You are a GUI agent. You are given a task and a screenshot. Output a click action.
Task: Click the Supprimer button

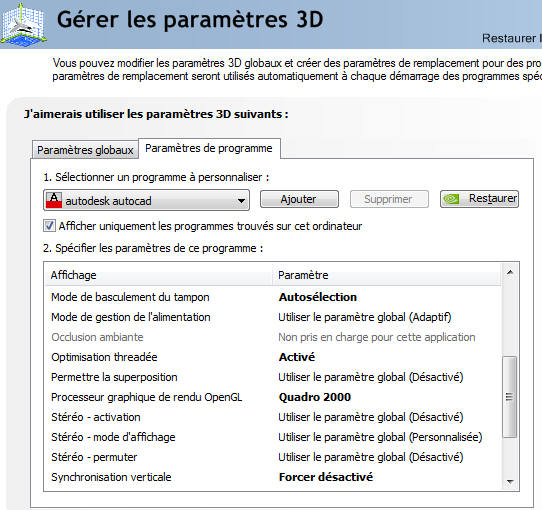tap(389, 199)
